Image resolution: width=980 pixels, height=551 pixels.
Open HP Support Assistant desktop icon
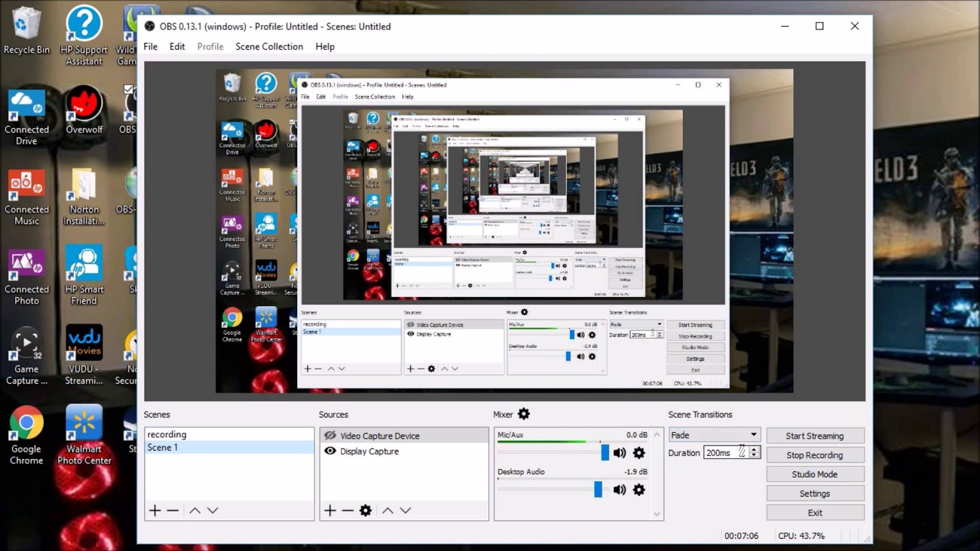click(84, 36)
